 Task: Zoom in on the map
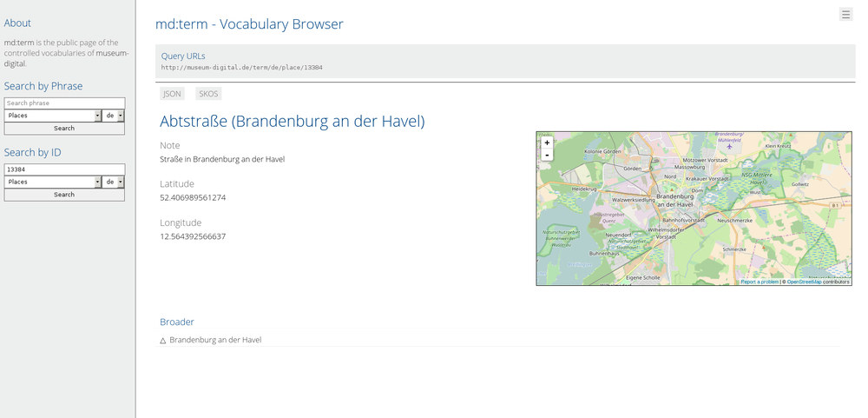point(547,143)
